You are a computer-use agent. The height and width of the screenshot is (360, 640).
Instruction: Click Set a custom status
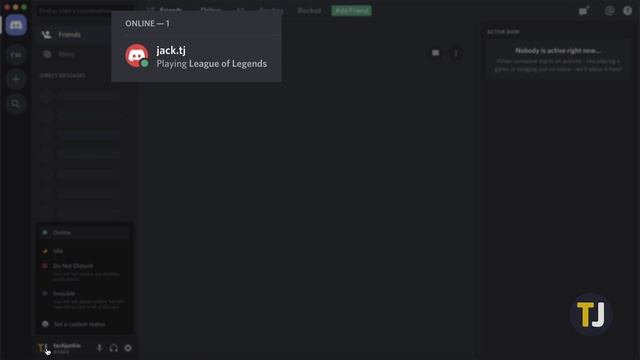[x=84, y=324]
